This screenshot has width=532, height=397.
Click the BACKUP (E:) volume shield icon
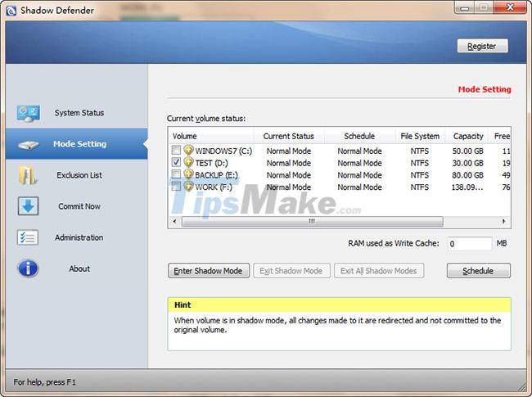(188, 174)
